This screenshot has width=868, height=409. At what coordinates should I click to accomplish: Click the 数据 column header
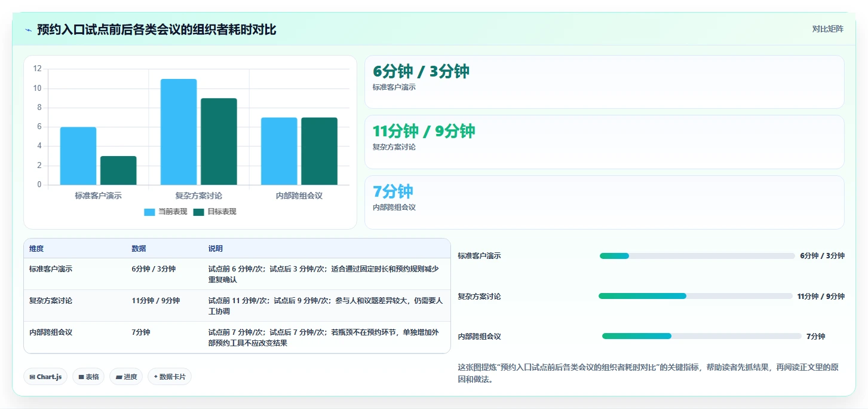139,249
